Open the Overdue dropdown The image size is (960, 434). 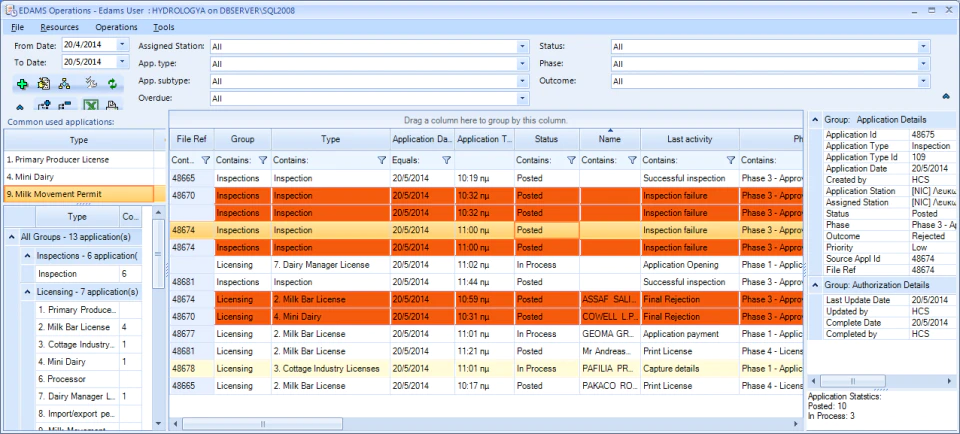click(x=522, y=98)
